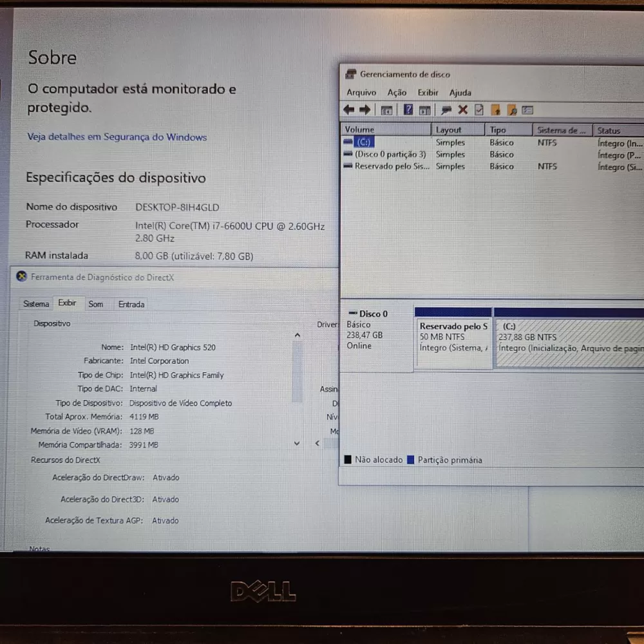
Task: Select the Reservado pelo S 50 MB partition block
Action: point(453,338)
